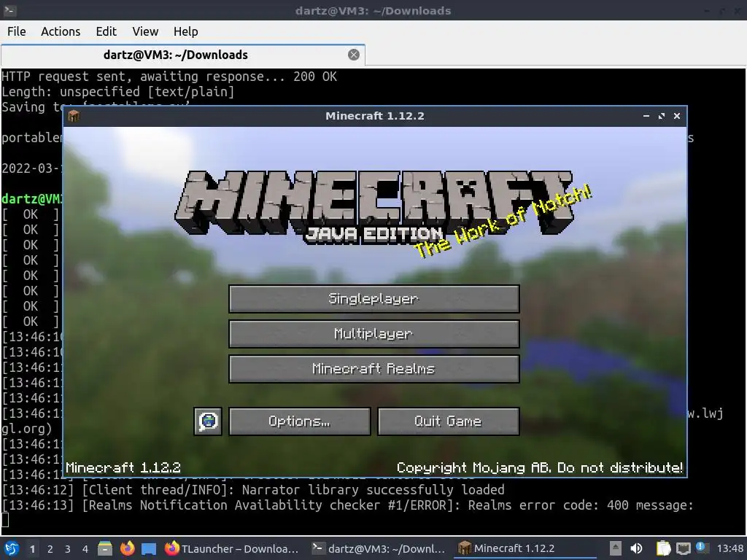Screen dimensions: 747x560
Task: Open the Edit menu in terminal
Action: click(106, 31)
